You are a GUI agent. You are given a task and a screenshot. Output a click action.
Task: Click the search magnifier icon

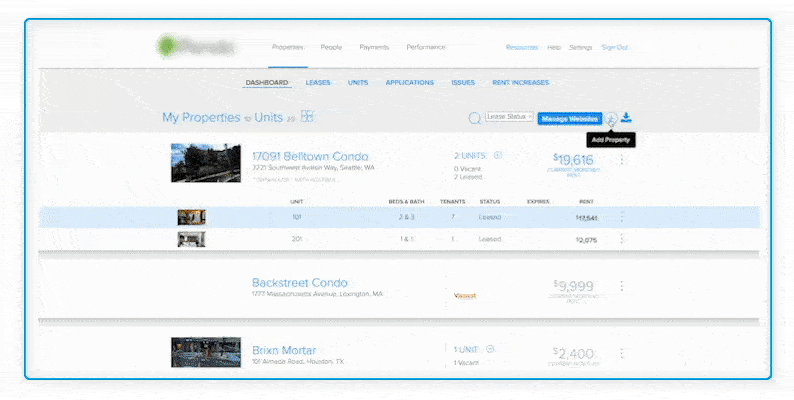(x=474, y=118)
